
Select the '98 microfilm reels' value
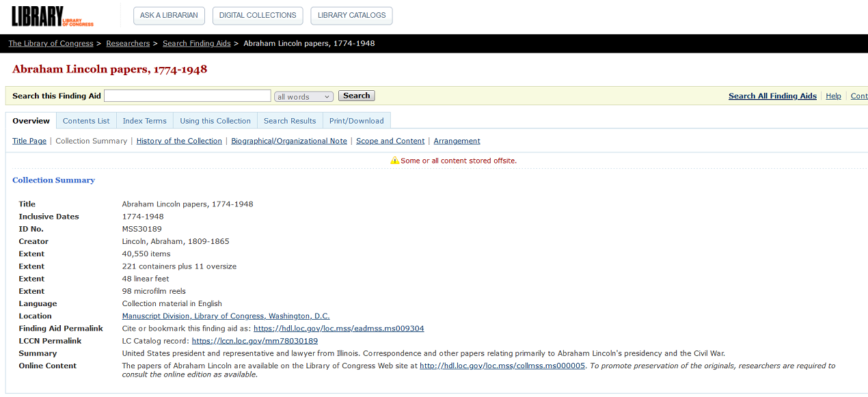[154, 291]
